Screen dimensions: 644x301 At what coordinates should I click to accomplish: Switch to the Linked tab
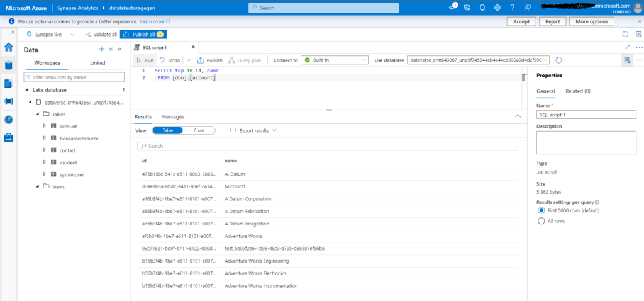coord(97,63)
